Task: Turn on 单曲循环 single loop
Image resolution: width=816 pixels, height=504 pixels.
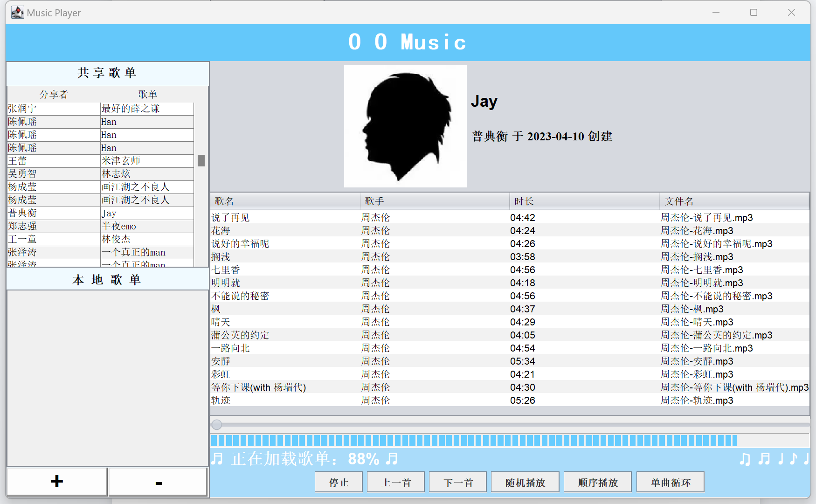Action: 670,482
